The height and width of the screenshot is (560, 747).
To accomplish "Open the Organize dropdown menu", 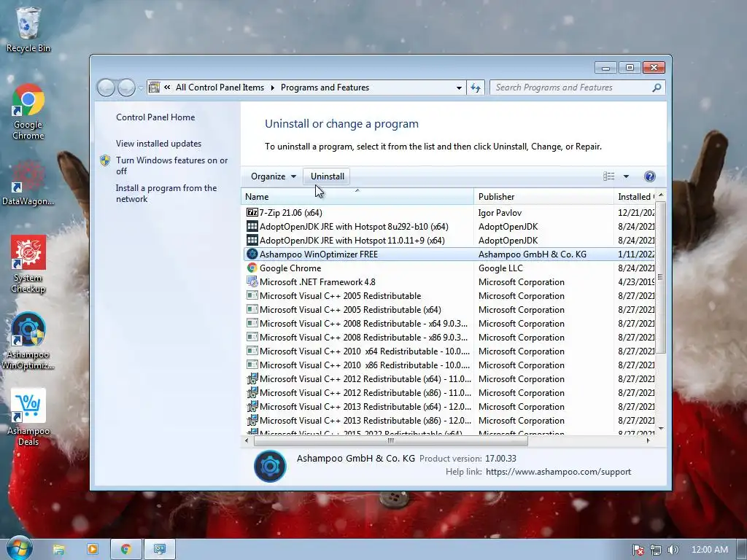I will (x=274, y=176).
